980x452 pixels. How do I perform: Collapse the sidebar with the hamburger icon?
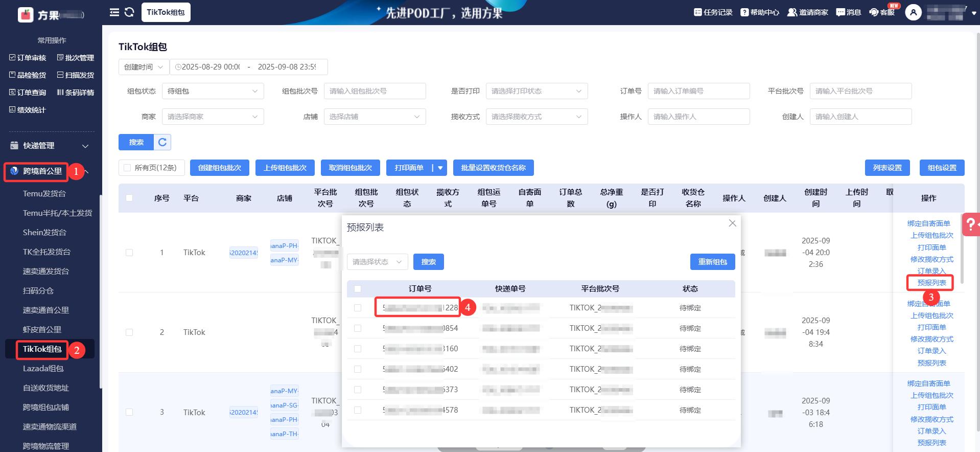(114, 12)
